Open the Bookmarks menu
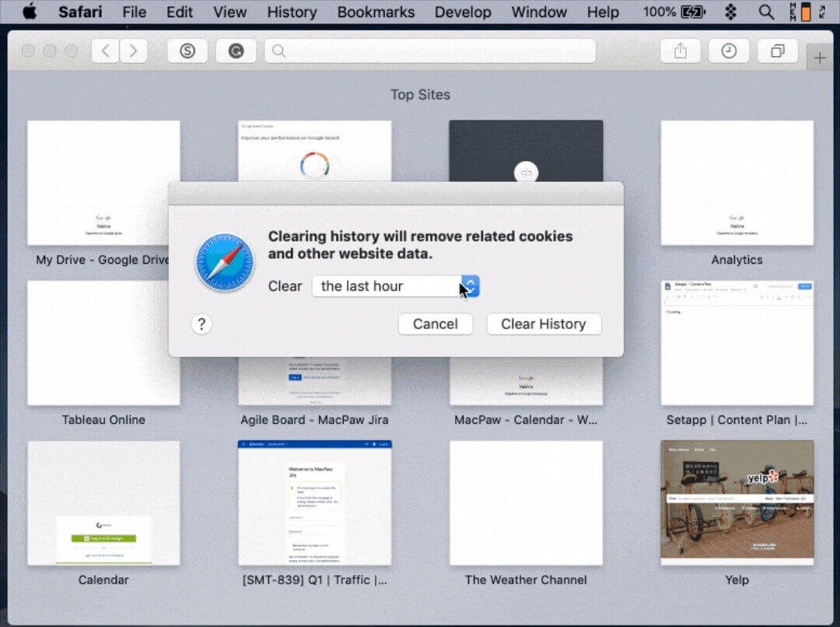Image resolution: width=840 pixels, height=627 pixels. tap(376, 12)
